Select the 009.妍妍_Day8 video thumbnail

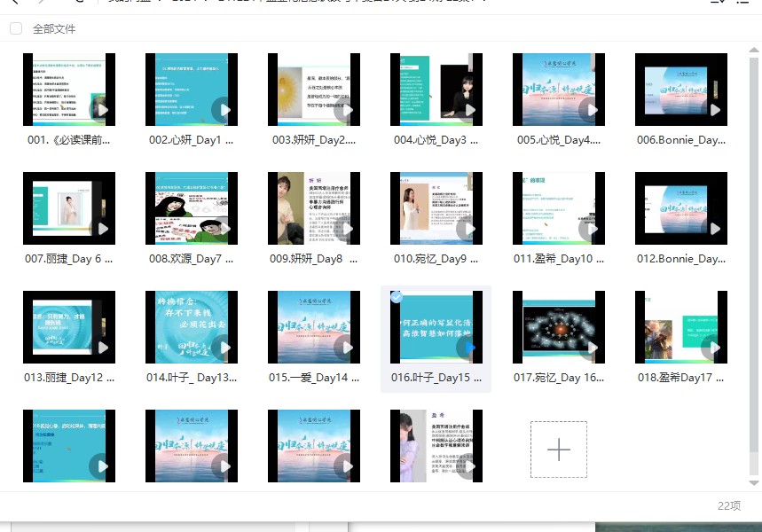[313, 208]
